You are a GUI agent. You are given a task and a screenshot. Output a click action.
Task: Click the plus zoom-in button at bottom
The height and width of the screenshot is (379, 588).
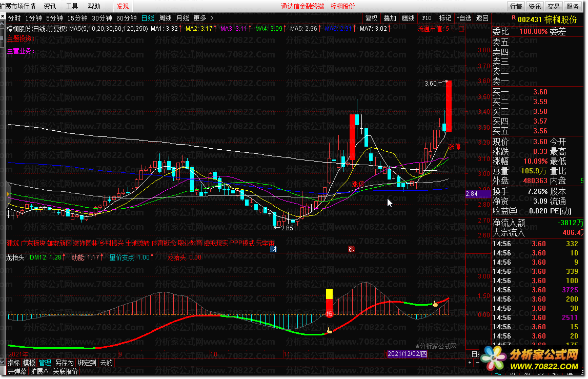point(470,363)
